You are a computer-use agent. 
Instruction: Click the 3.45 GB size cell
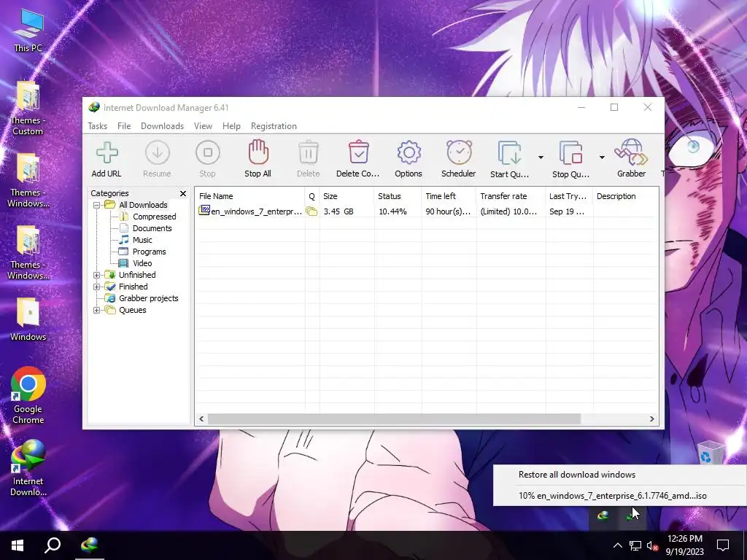coord(338,211)
